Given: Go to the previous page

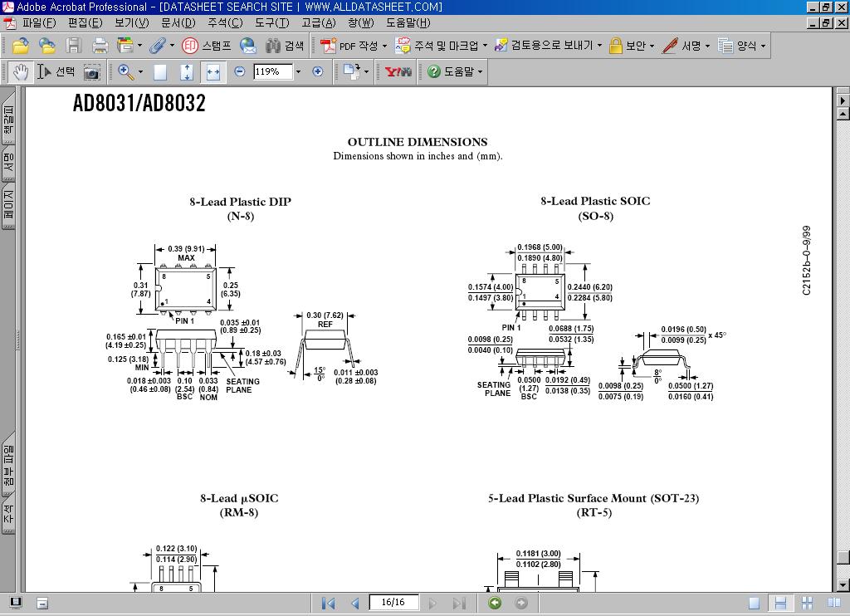Looking at the screenshot, I should [355, 603].
